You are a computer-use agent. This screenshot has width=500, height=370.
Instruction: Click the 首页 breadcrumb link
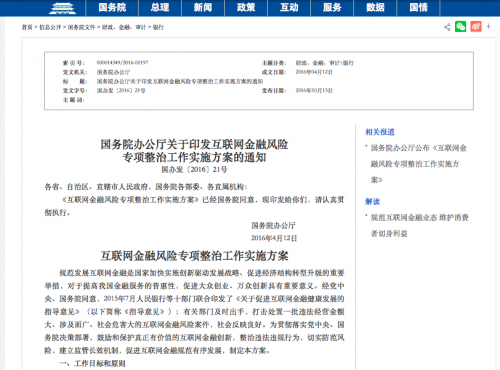tap(27, 27)
